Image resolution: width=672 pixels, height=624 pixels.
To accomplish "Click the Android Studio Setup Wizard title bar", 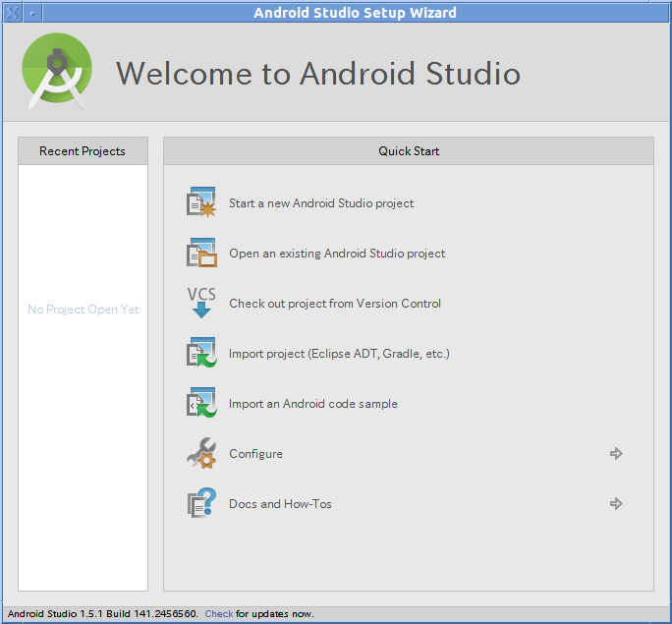I will [x=355, y=13].
